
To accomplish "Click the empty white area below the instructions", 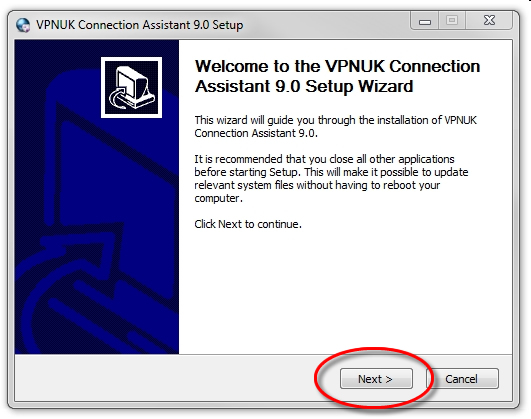I will [x=345, y=291].
